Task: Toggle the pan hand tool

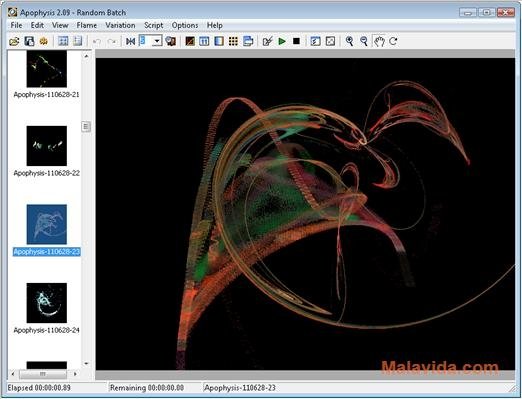Action: point(379,41)
